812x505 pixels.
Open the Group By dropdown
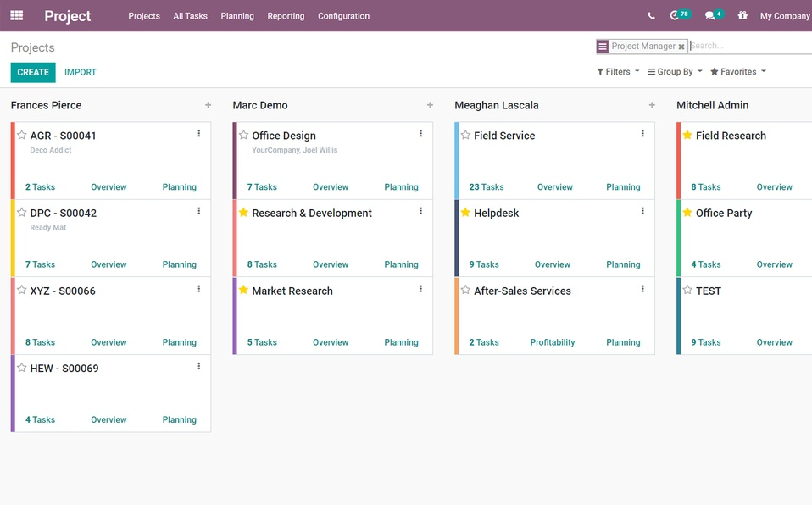[674, 72]
